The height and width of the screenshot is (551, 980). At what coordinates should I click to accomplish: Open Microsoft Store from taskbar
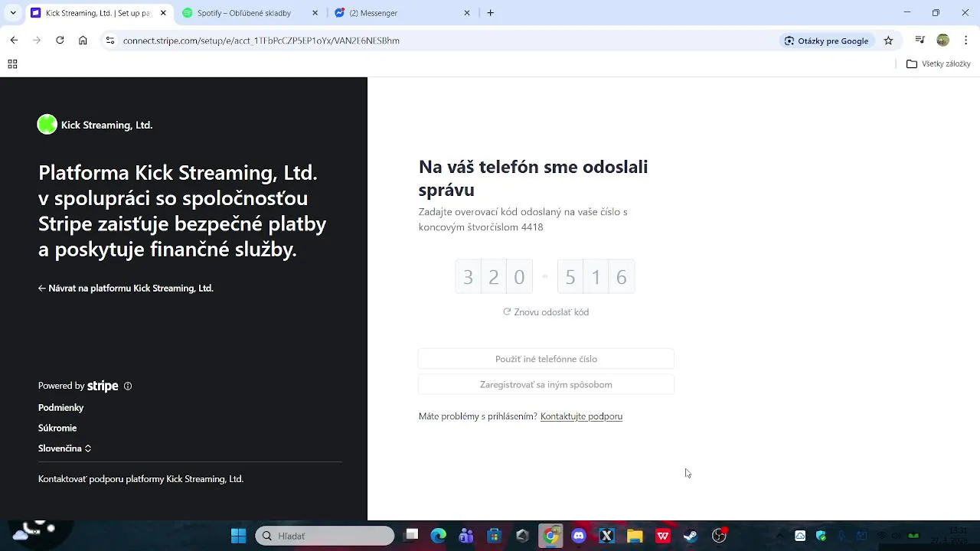coord(494,536)
